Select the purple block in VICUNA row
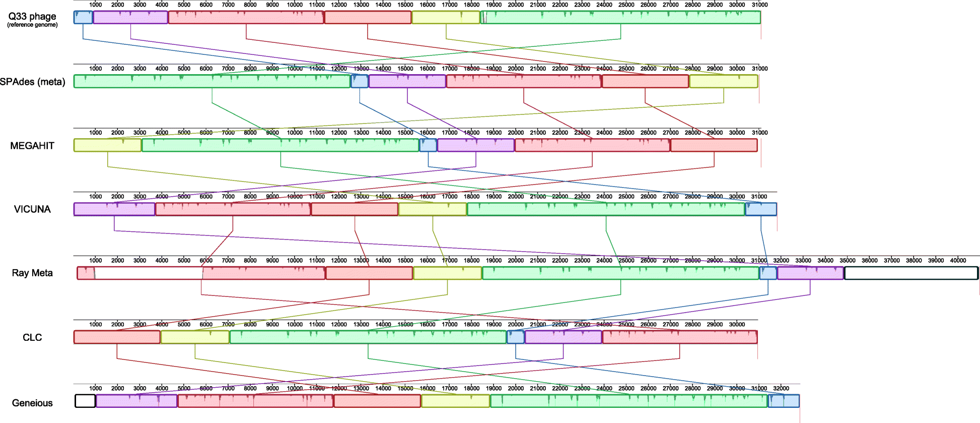 [114, 209]
